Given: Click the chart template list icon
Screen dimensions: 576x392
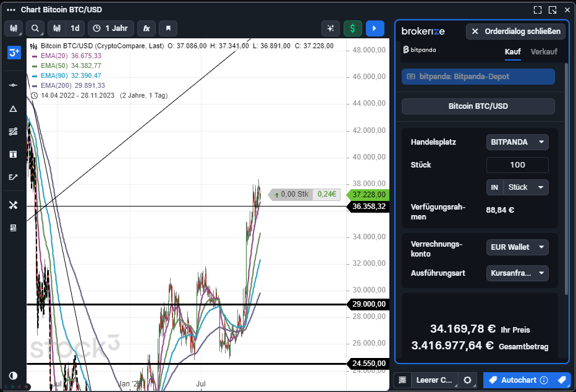Looking at the screenshot, I should pos(402,380).
